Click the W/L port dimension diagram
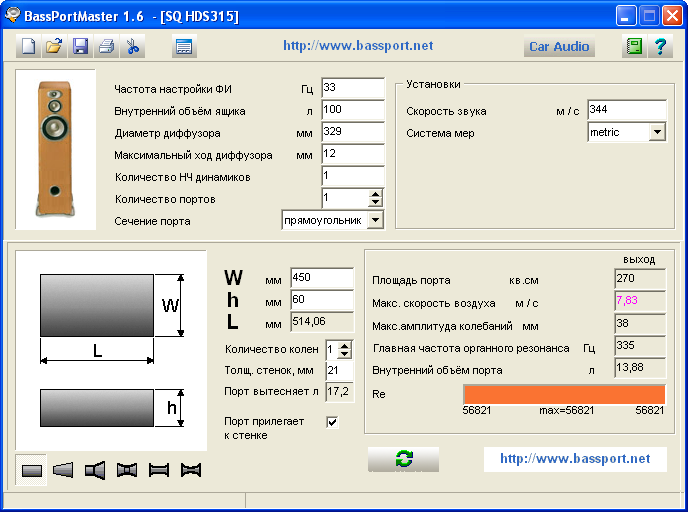The height and width of the screenshot is (512, 688). (x=111, y=350)
